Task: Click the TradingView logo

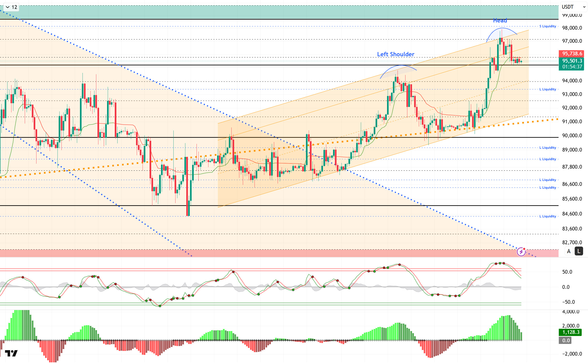Action: 11,353
